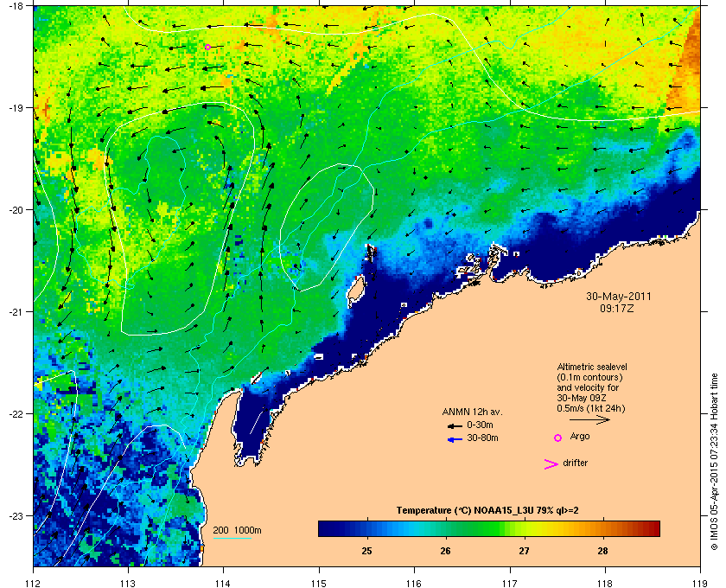Click the colorbar tick label 28
The width and height of the screenshot is (726, 588).
pyautogui.click(x=602, y=552)
